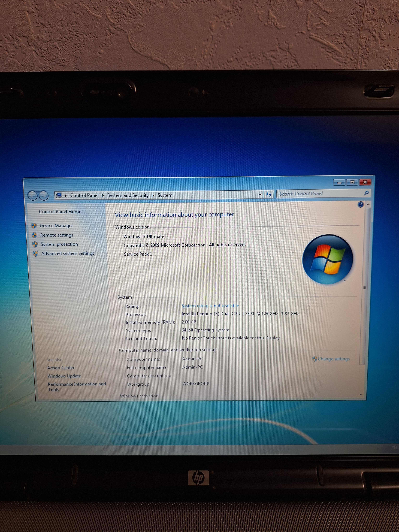Viewport: 399px width, 532px height.
Task: Open Device Manager link
Action: coord(56,226)
